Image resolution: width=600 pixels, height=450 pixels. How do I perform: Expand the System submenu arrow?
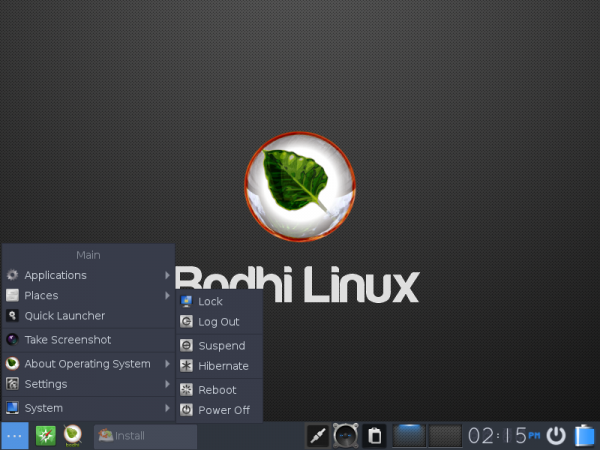pos(167,408)
